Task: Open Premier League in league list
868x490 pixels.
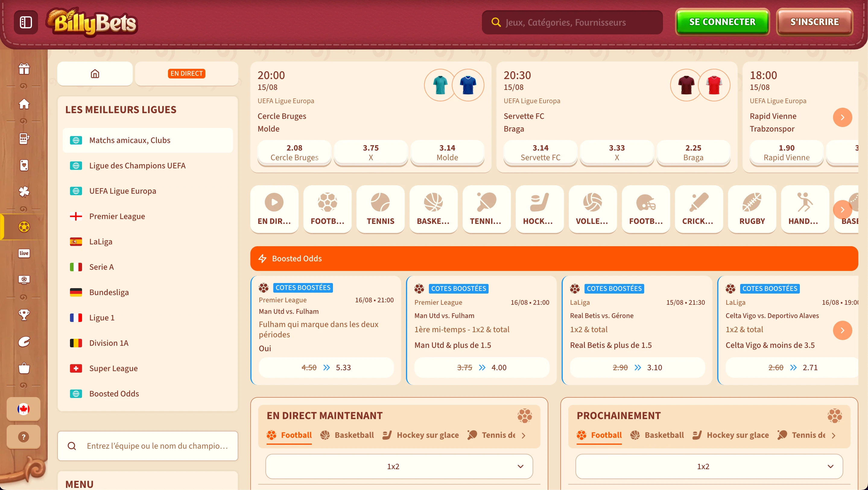Action: [x=147, y=216]
